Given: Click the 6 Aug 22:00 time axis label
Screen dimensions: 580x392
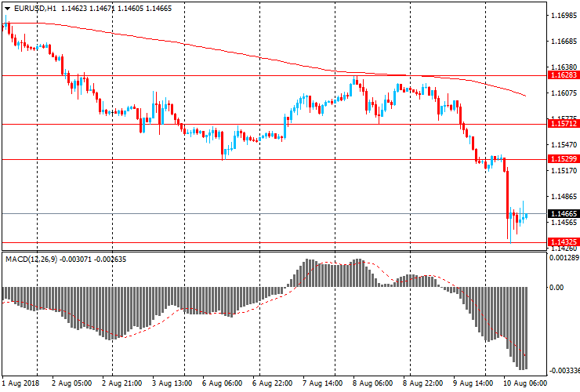Looking at the screenshot, I should tap(272, 383).
